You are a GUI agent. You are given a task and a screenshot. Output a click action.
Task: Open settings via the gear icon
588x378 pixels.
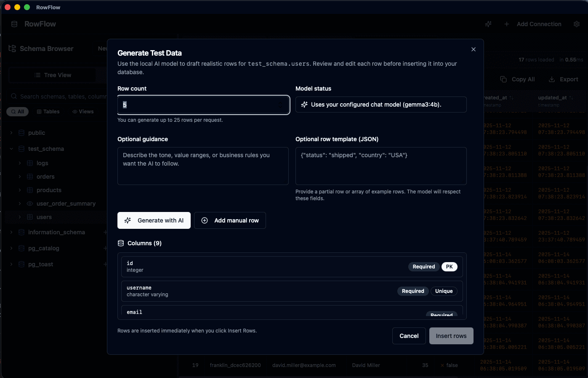coord(577,24)
